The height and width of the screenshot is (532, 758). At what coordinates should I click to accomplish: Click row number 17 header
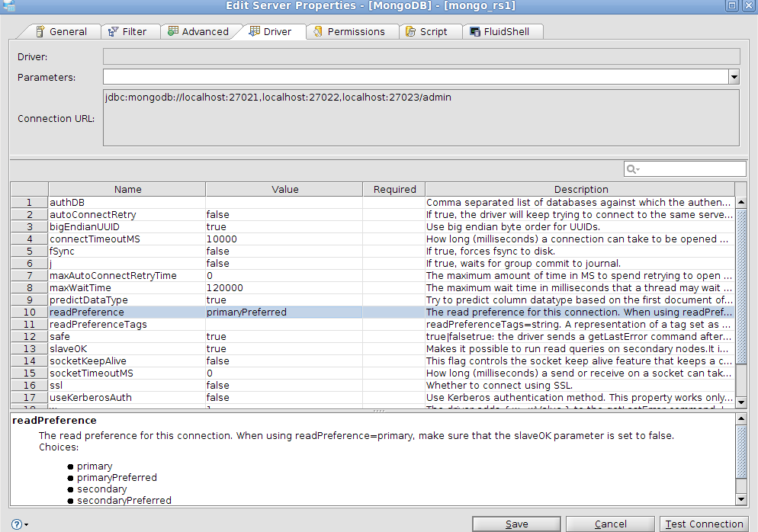[30, 398]
